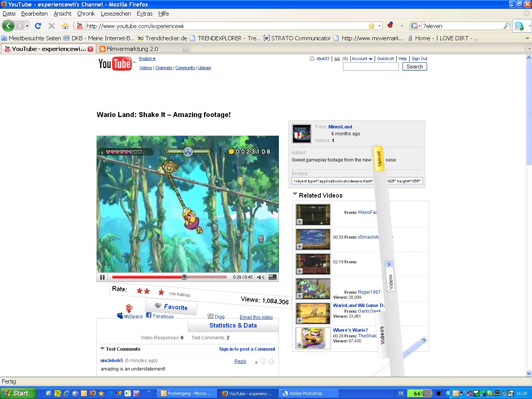Open the back/forward history dropdown arrow

click(27, 26)
